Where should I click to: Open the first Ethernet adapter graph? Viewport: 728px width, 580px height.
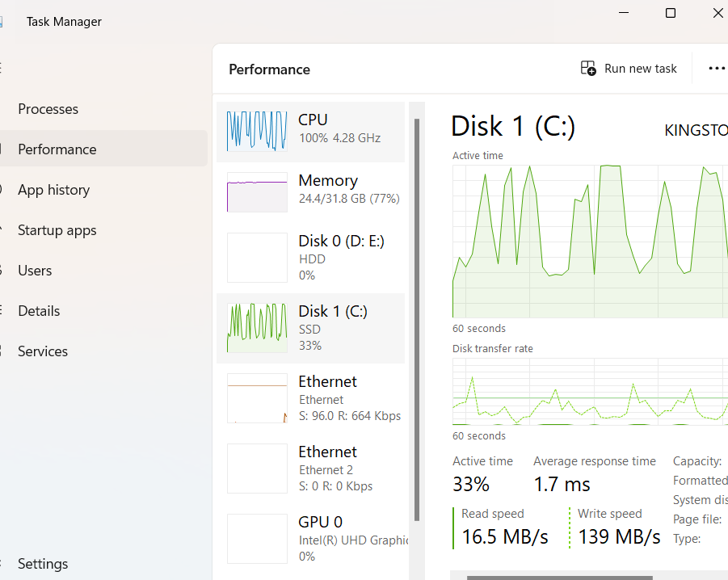[257, 398]
